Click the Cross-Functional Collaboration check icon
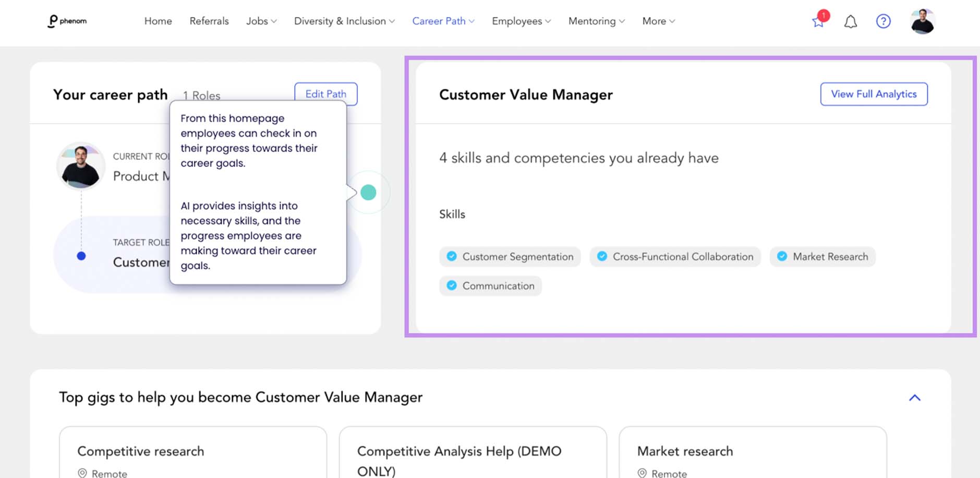Image resolution: width=980 pixels, height=478 pixels. point(602,256)
